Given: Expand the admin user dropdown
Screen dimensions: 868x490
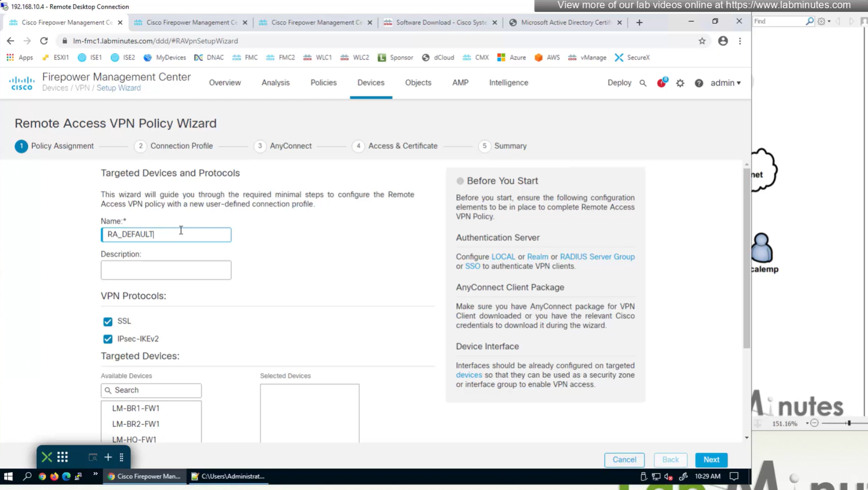Looking at the screenshot, I should click(x=725, y=83).
